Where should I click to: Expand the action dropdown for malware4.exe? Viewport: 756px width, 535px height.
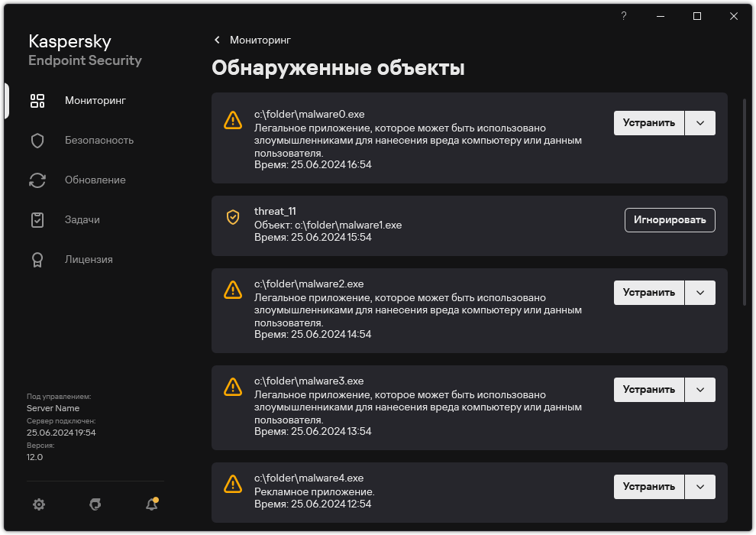tap(700, 486)
